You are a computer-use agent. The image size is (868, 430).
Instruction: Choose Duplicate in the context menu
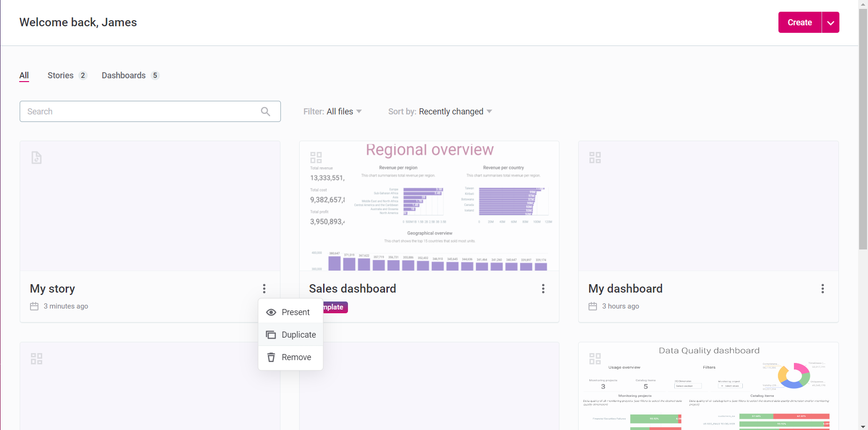(x=298, y=335)
